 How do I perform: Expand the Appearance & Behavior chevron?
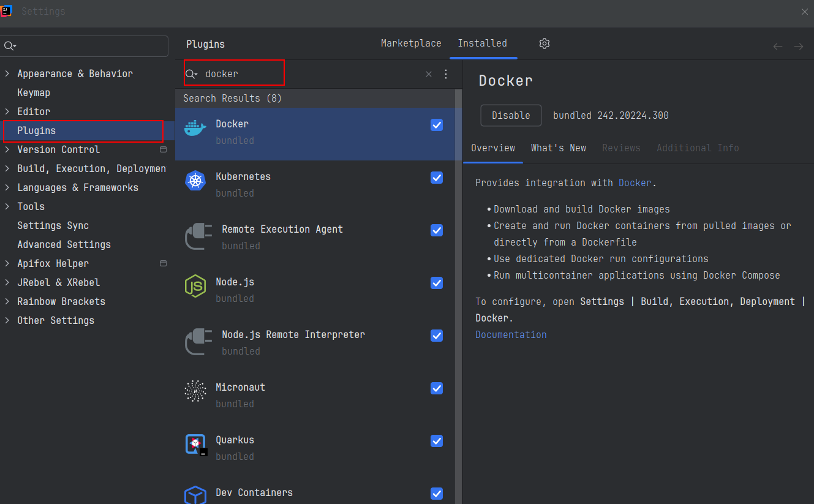(7, 73)
